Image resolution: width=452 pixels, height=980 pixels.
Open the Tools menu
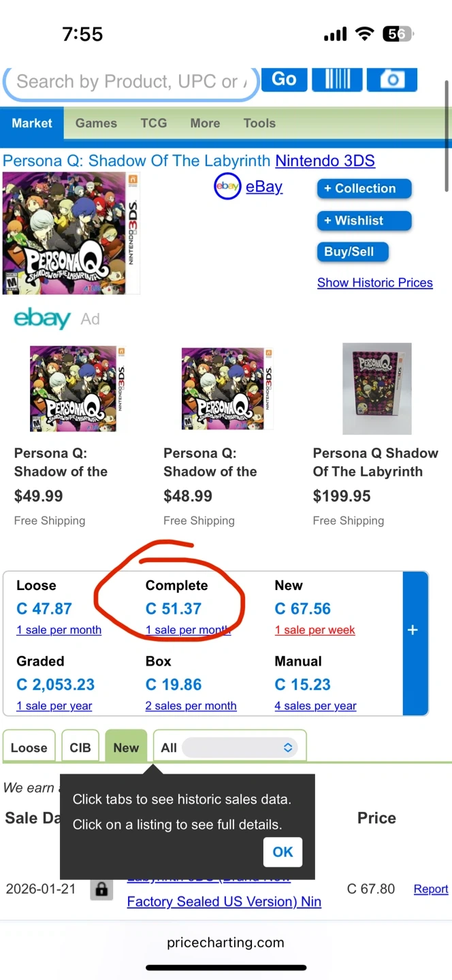pyautogui.click(x=259, y=123)
